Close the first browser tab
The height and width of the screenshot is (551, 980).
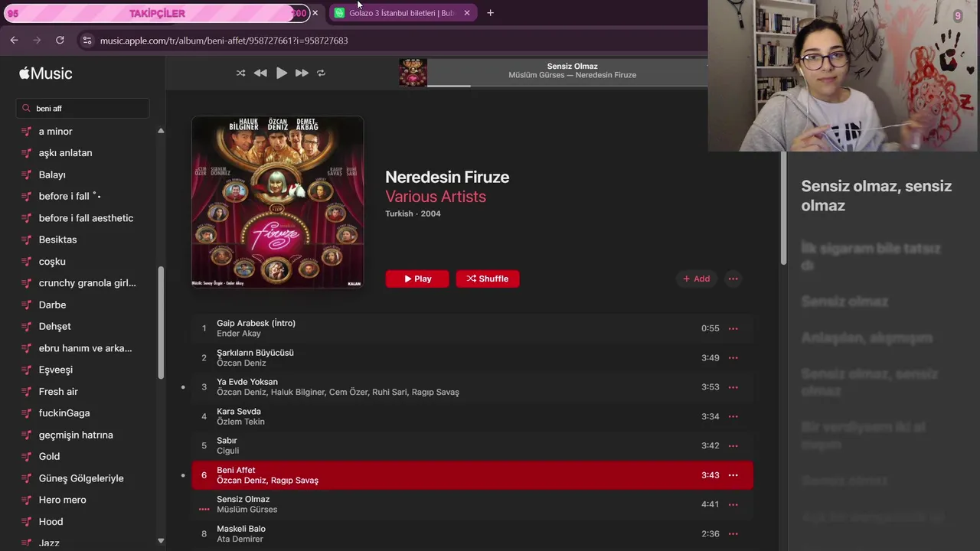[x=315, y=13]
